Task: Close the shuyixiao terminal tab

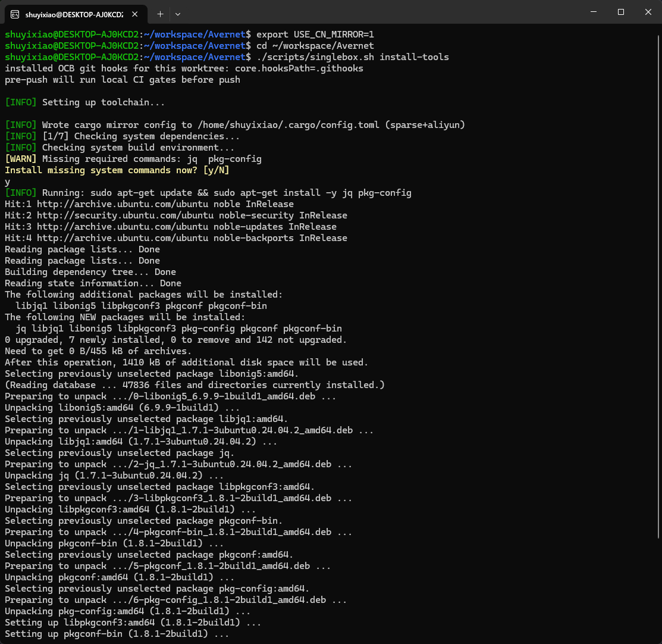Action: 134,14
